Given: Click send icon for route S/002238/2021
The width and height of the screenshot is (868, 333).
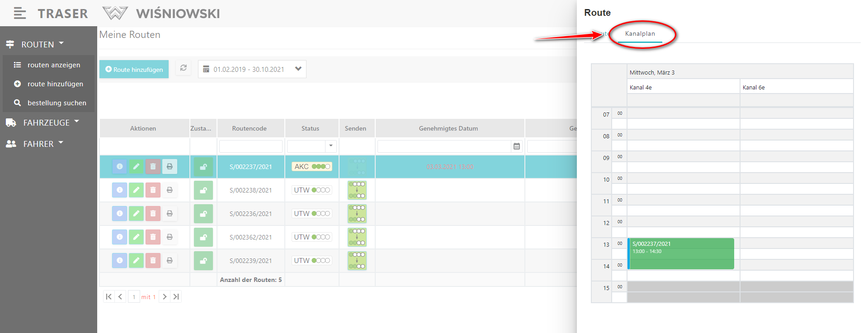Looking at the screenshot, I should 357,190.
